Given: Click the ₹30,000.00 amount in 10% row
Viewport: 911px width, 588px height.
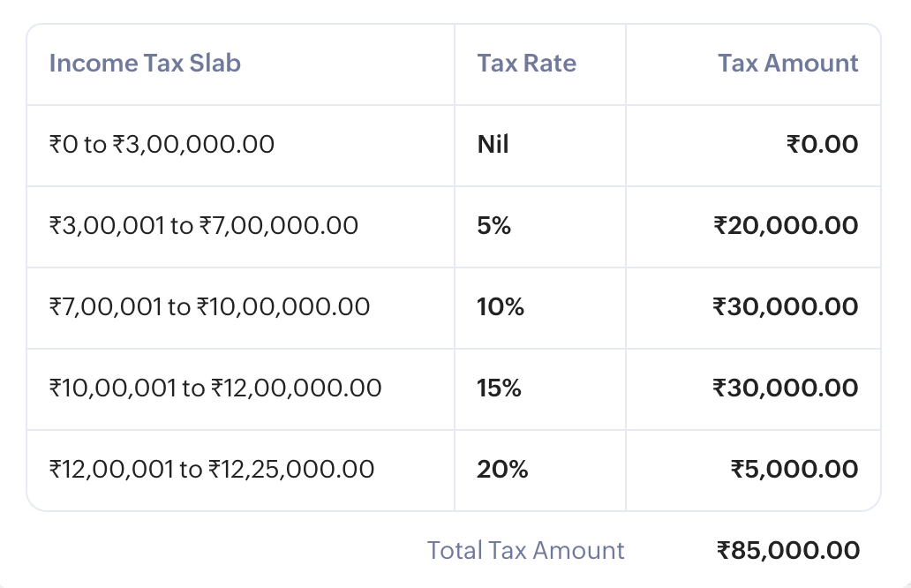Looking at the screenshot, I should (x=786, y=307).
